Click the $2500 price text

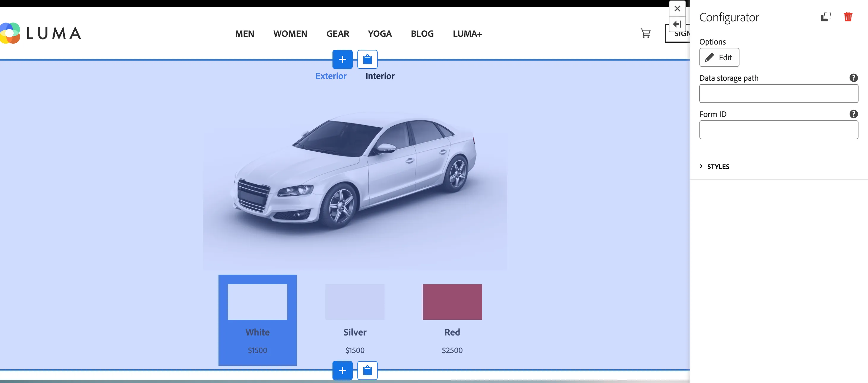pos(452,350)
